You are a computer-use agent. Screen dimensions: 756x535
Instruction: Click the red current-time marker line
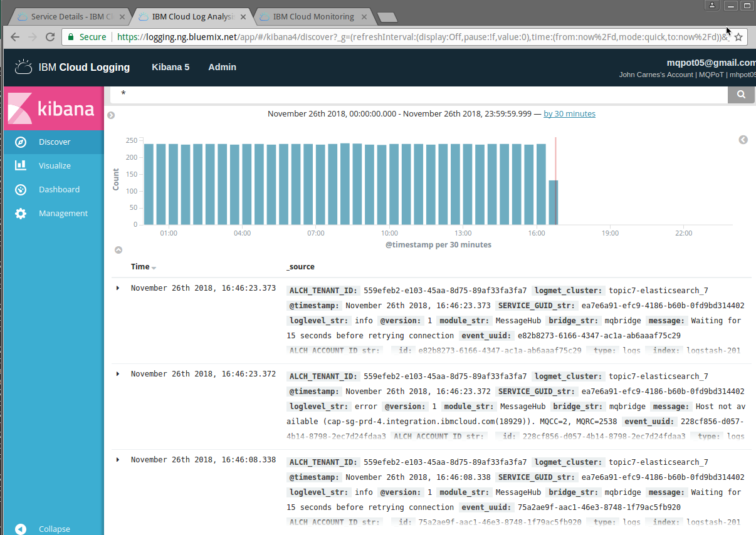point(556,181)
